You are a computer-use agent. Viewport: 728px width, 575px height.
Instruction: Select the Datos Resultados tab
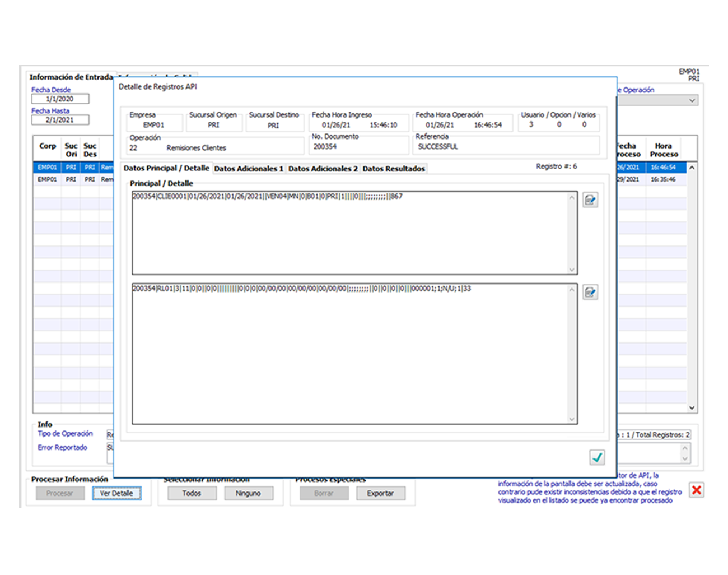pyautogui.click(x=394, y=169)
